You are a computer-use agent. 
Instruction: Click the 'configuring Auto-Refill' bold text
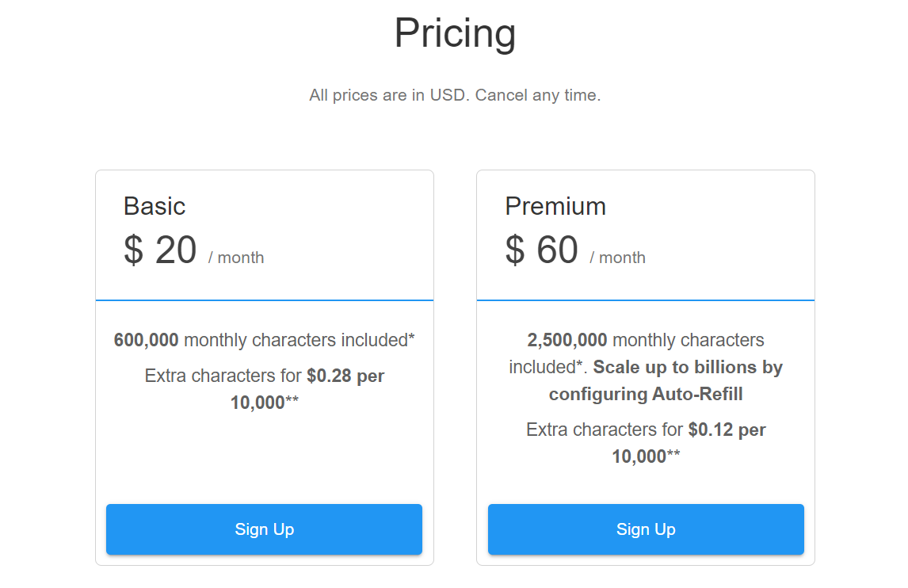coord(646,394)
